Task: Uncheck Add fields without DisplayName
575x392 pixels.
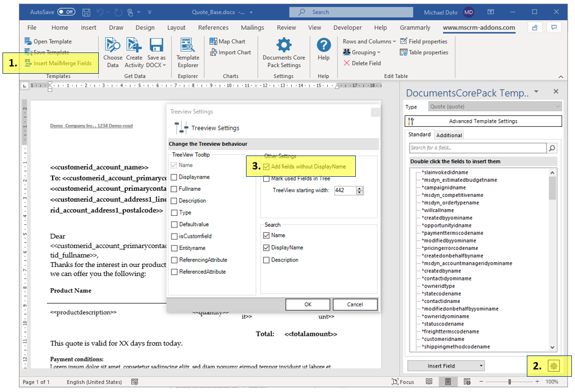Action: [x=266, y=166]
